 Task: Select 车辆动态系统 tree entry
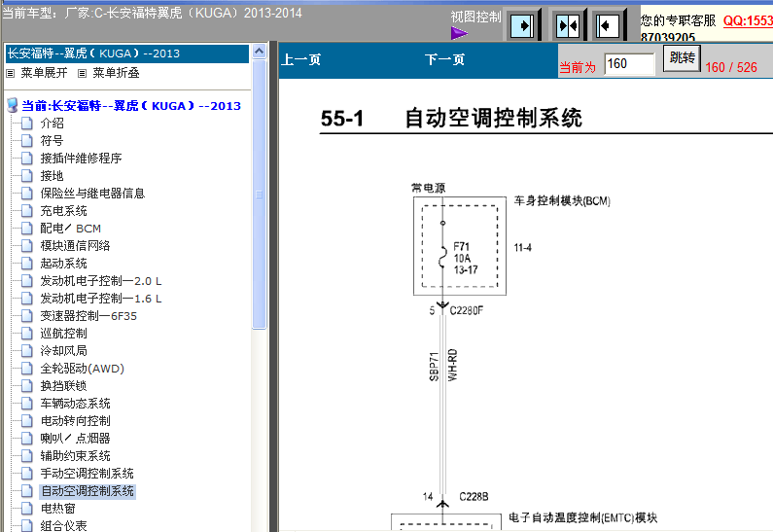75,404
